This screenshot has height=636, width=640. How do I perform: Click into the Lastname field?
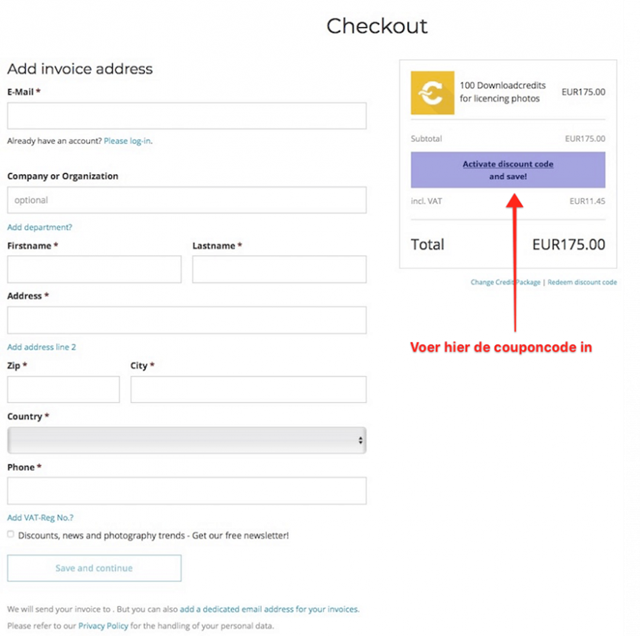coord(279,269)
